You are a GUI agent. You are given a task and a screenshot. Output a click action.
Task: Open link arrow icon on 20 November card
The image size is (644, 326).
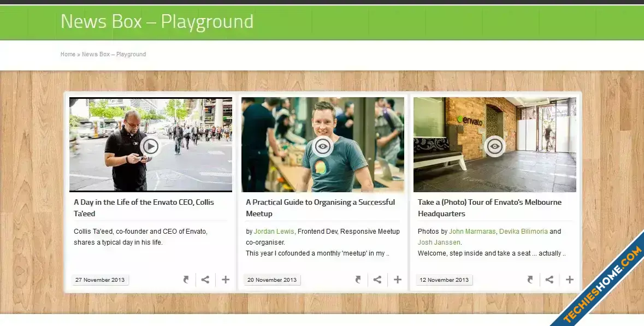[358, 280]
